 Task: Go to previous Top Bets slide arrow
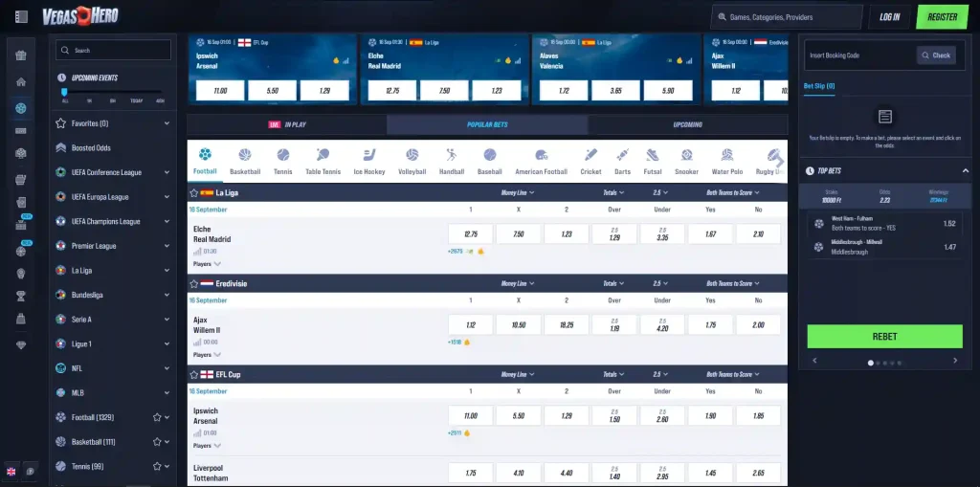pyautogui.click(x=814, y=361)
